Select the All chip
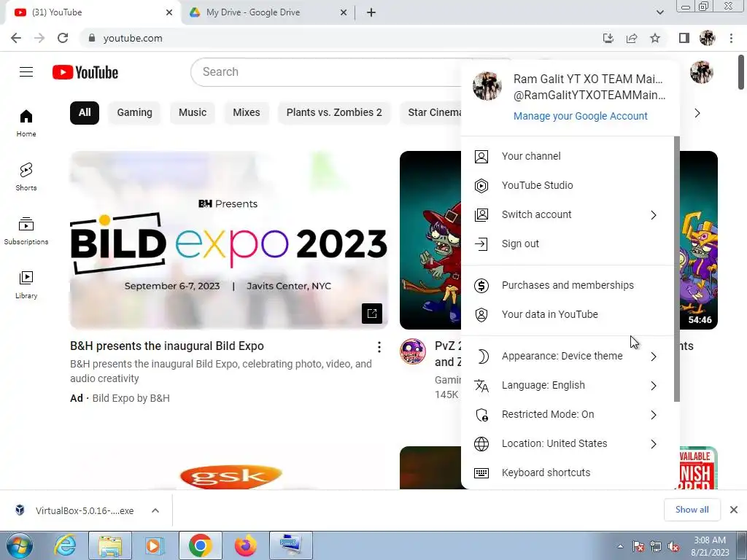Screen dimensions: 747x560 click(x=85, y=113)
